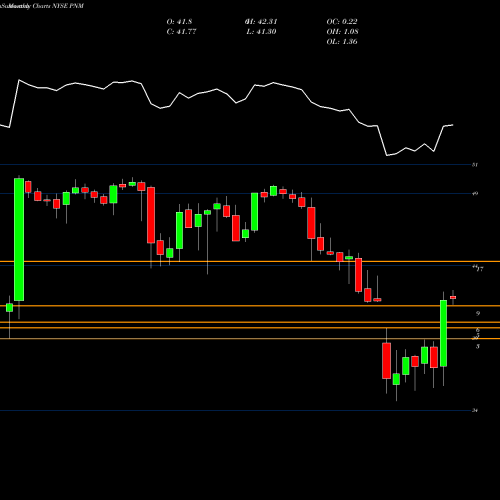Click the tall green candle at chart start
Viewport: 500px width, 500px height.
point(19,239)
